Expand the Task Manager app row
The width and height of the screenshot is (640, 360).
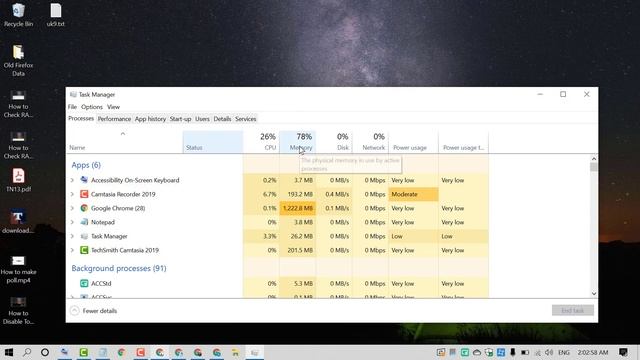coord(72,236)
